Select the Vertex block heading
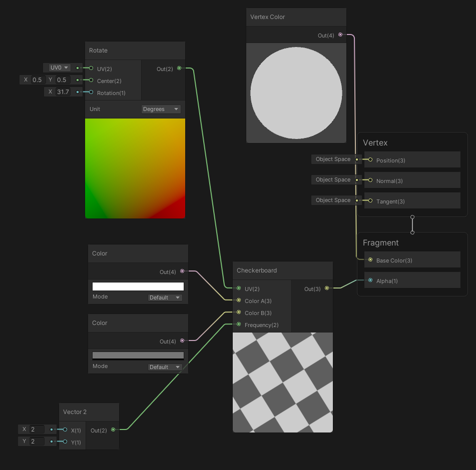Screen dimensions: 476x470 (x=375, y=143)
